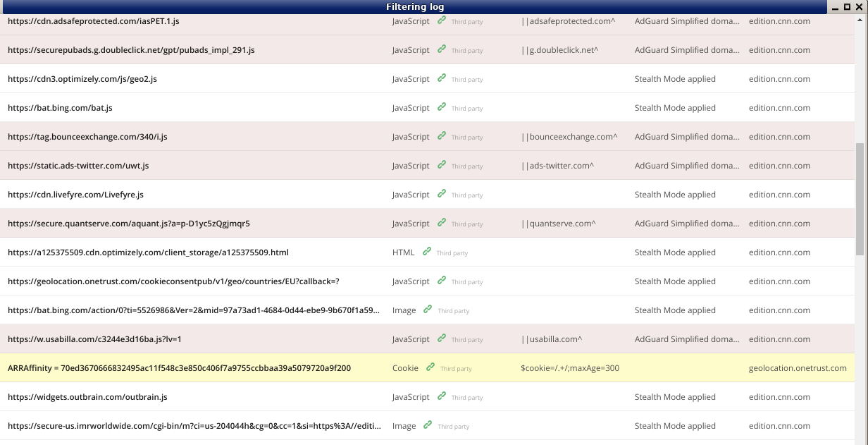
Task: Click the link icon in the pubads_impl_291.js row
Action: click(x=442, y=49)
